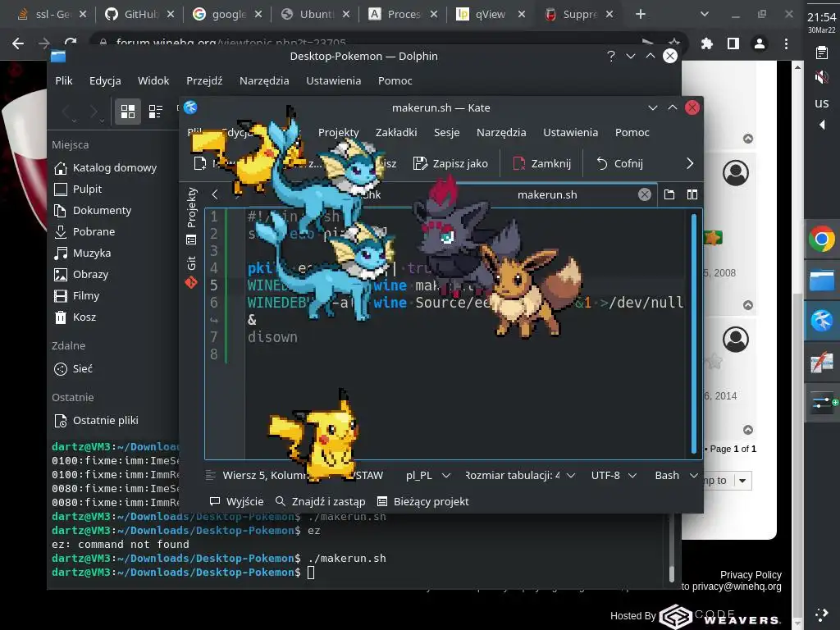Open Sieć under Zdalne in Dolphin
The height and width of the screenshot is (630, 840).
click(73, 368)
